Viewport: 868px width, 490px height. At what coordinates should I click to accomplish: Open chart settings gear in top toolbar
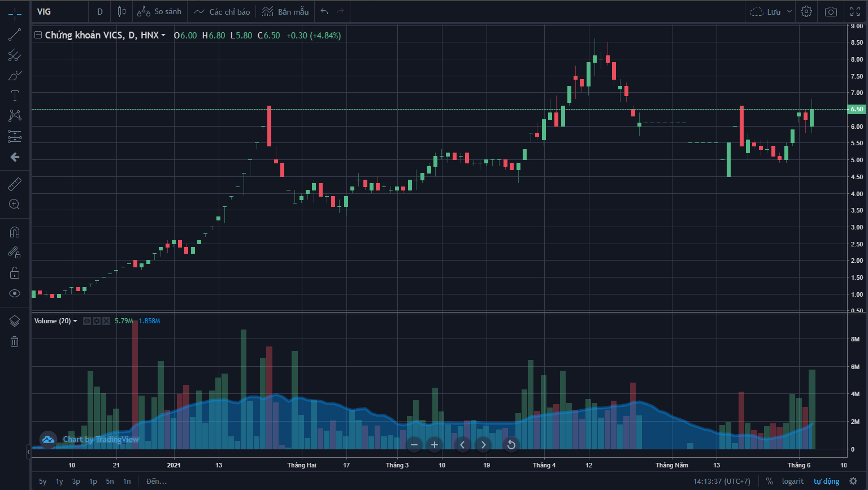pos(806,12)
